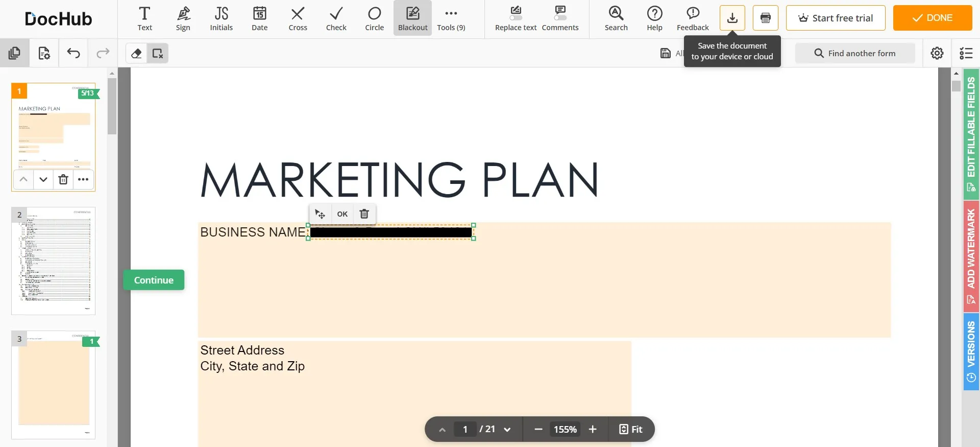This screenshot has height=447, width=980.
Task: Click the blacked-out business name box
Action: (390, 232)
